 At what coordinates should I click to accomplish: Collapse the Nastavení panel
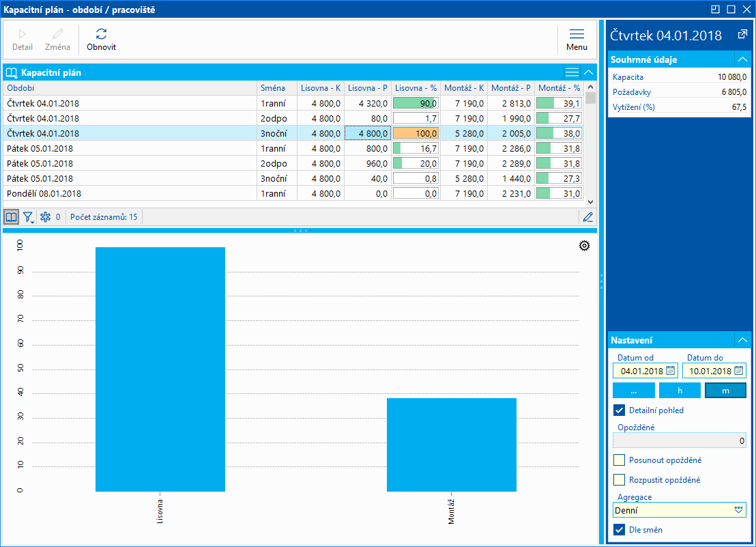[742, 340]
